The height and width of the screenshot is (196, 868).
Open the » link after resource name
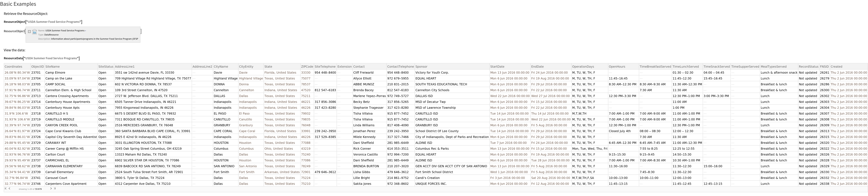86,31
